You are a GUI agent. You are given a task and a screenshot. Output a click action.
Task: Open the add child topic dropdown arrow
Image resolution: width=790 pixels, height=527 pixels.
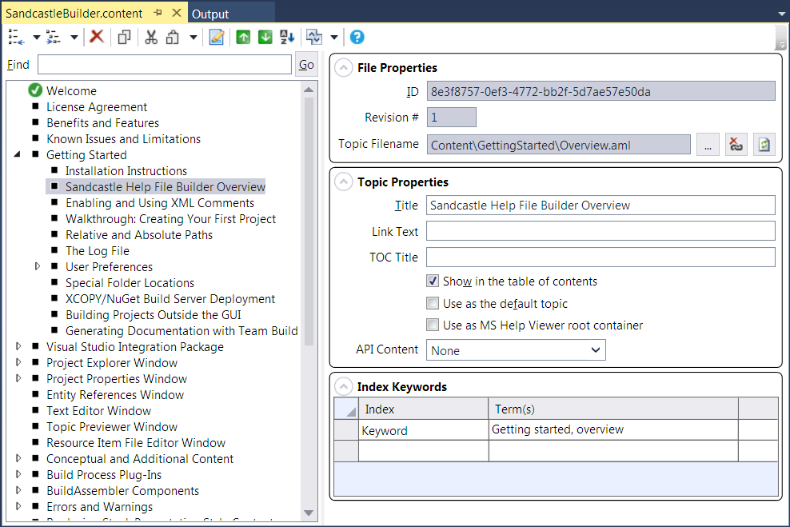click(x=74, y=37)
